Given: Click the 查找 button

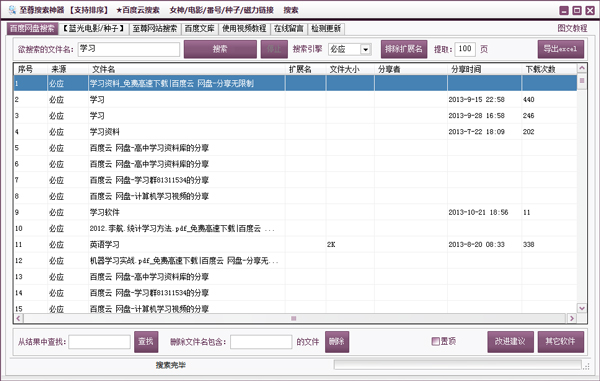Looking at the screenshot, I should (x=146, y=342).
